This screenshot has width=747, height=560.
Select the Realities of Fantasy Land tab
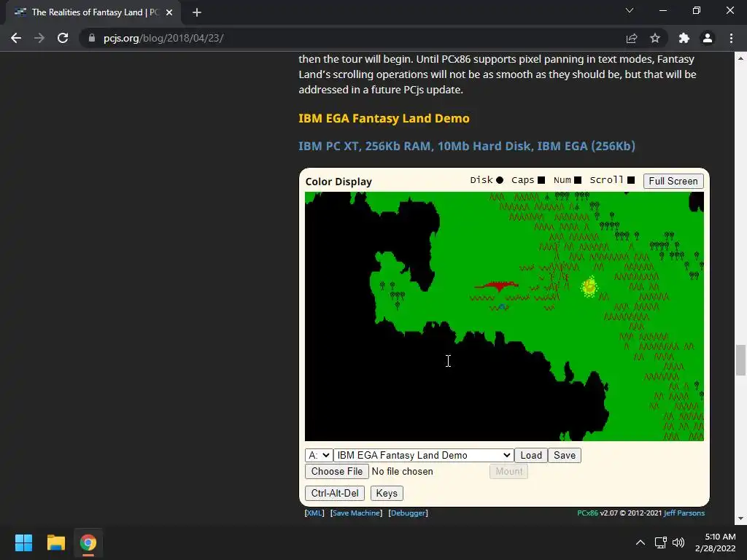click(x=93, y=12)
